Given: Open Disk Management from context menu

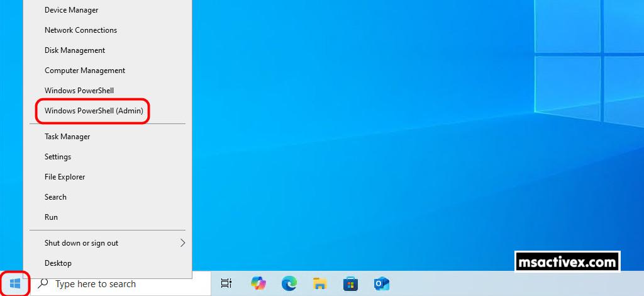Looking at the screenshot, I should [x=75, y=50].
